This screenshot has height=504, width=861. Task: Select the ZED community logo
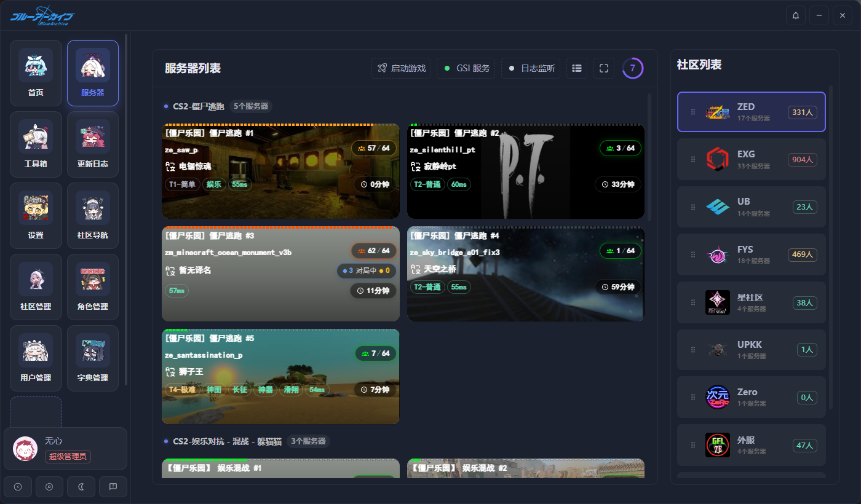(x=718, y=112)
